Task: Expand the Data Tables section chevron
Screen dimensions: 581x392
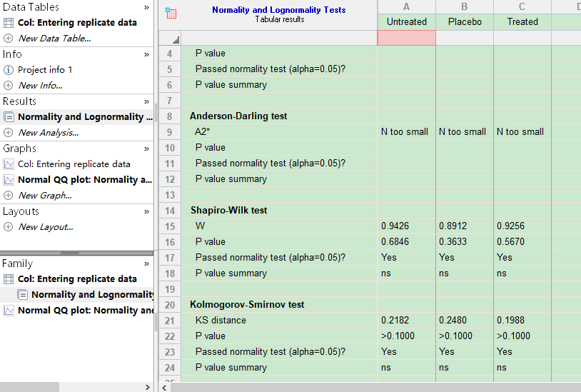Action: 146,7
